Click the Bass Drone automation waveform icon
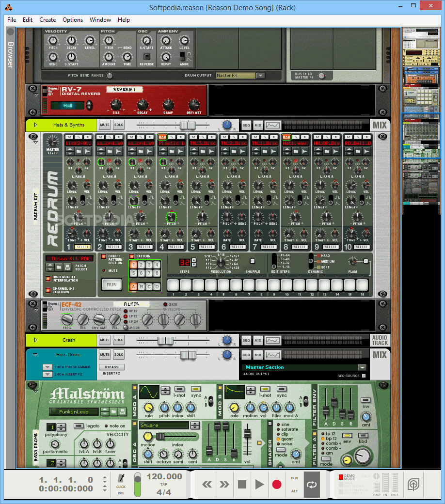This screenshot has width=445, height=504. [x=272, y=355]
